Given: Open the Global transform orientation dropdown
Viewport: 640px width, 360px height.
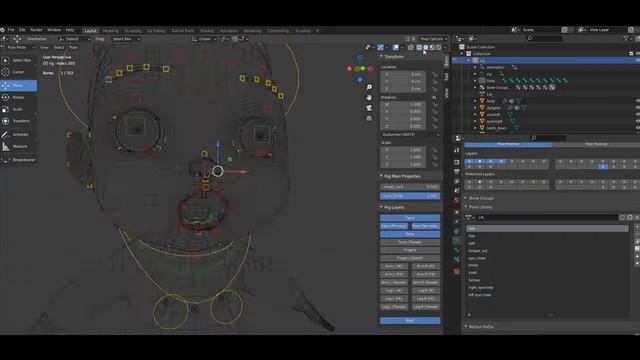Looking at the screenshot, I should (x=204, y=39).
